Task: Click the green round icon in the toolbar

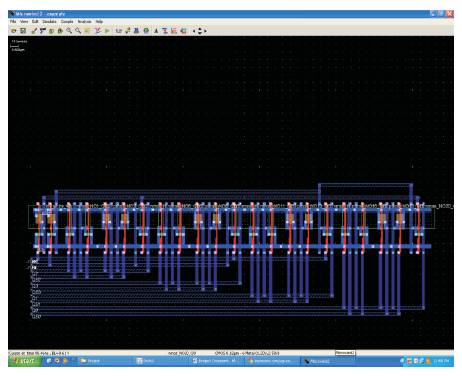Action: tap(146, 31)
